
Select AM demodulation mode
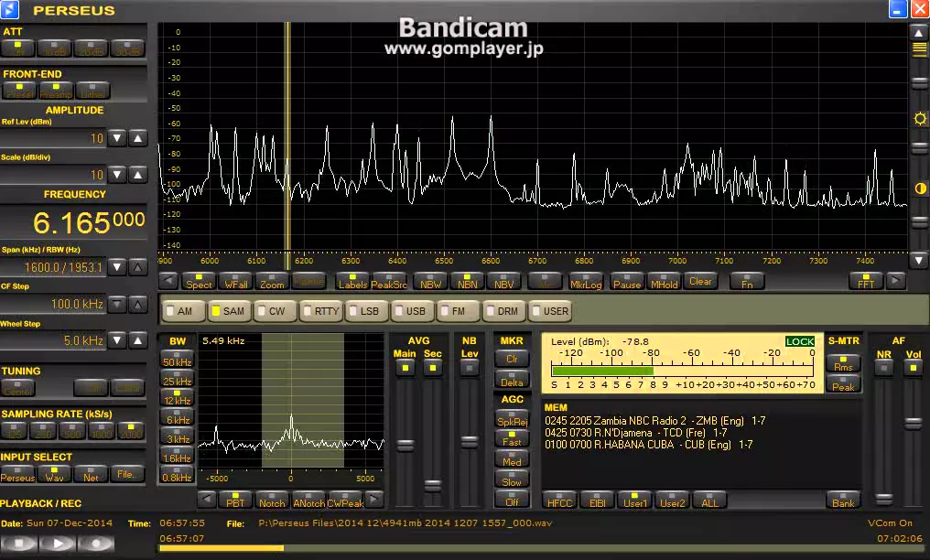tap(184, 311)
